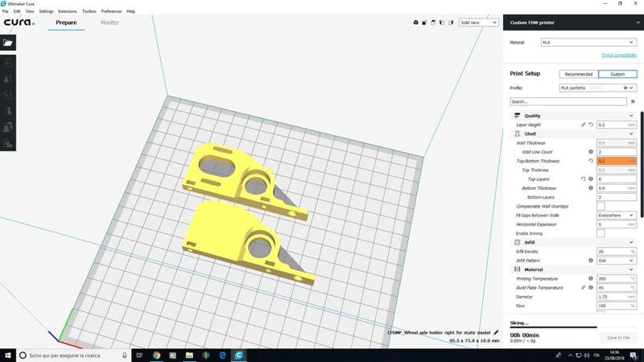Click the settings Search field

[x=568, y=101]
